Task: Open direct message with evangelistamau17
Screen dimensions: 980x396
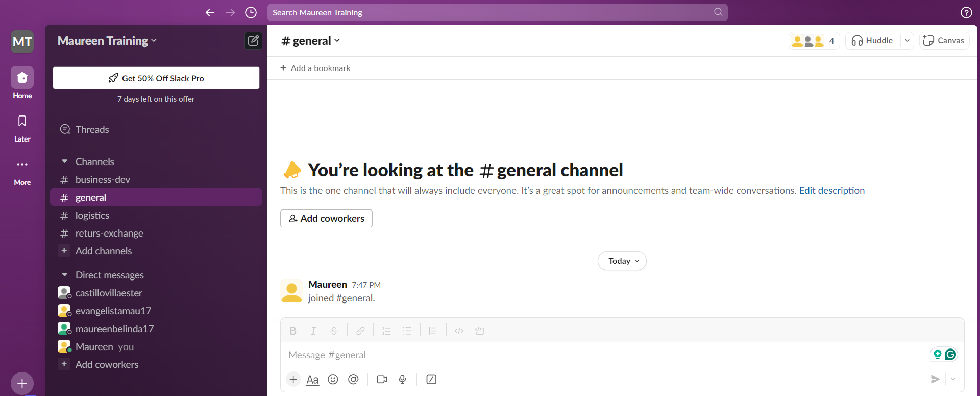Action: click(x=156, y=311)
